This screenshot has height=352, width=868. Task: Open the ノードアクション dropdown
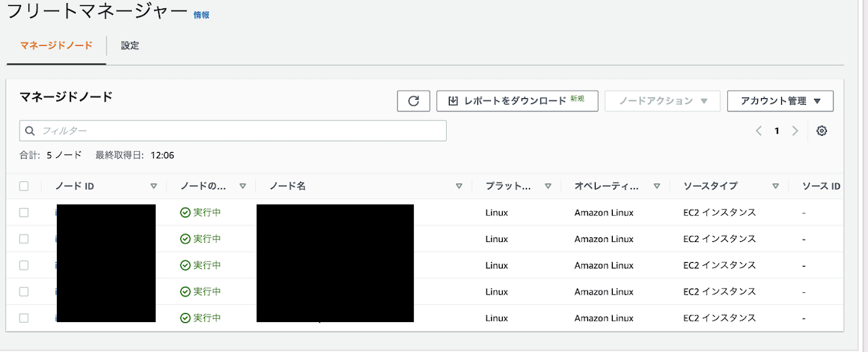[x=663, y=101]
